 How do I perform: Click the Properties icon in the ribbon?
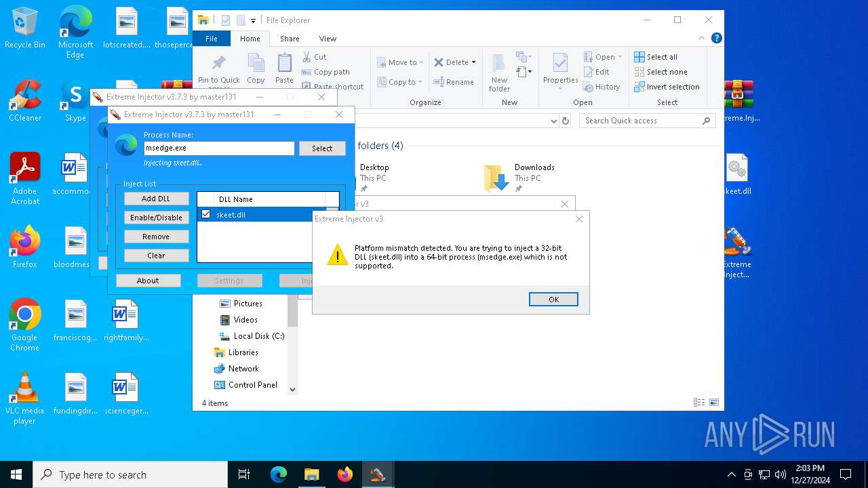pos(560,64)
